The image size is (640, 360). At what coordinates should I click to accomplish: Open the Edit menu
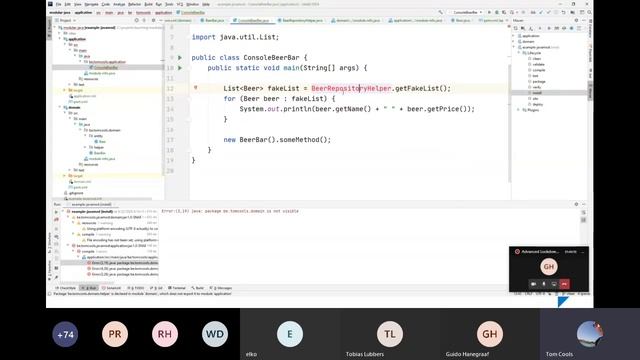coord(67,4)
